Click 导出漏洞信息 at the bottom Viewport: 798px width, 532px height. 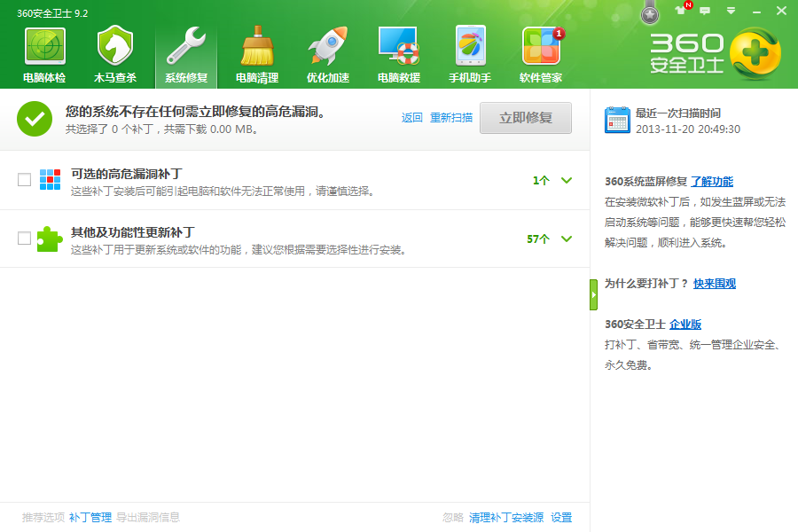[148, 517]
